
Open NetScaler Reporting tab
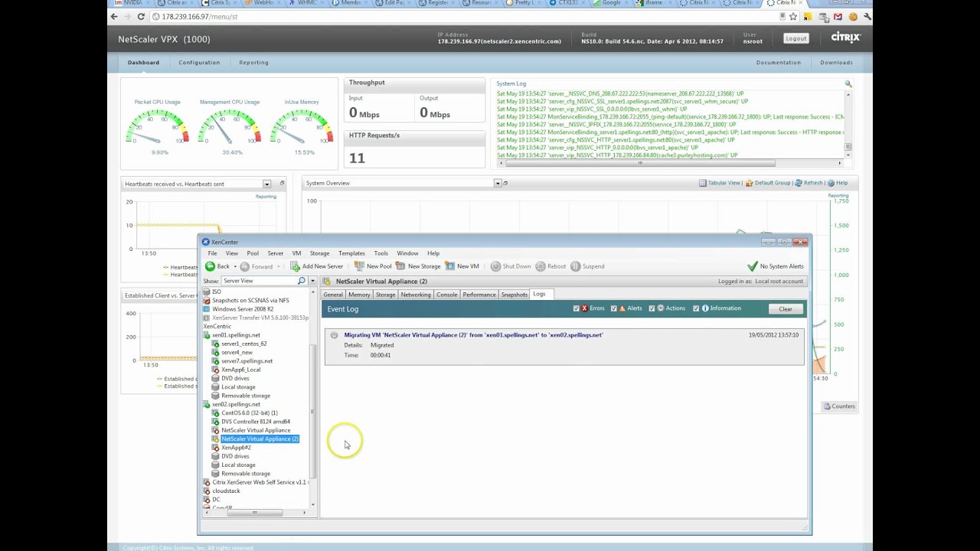(x=253, y=63)
